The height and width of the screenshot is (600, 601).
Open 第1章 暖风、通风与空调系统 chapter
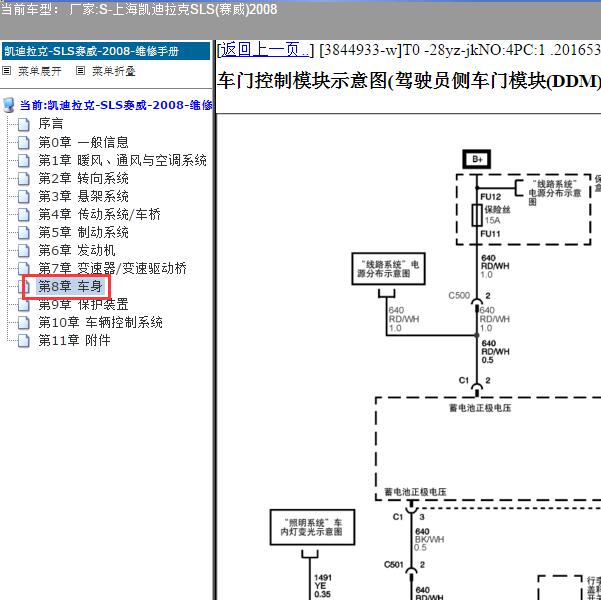[123, 160]
